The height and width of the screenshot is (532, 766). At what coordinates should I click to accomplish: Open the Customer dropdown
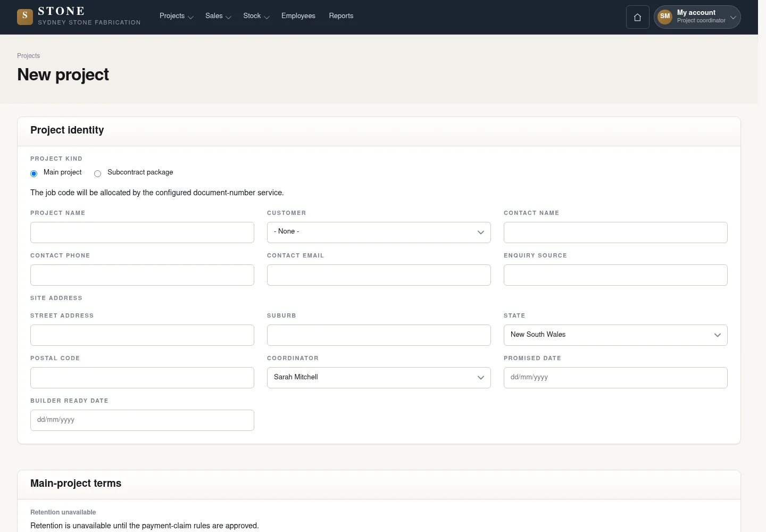click(379, 232)
